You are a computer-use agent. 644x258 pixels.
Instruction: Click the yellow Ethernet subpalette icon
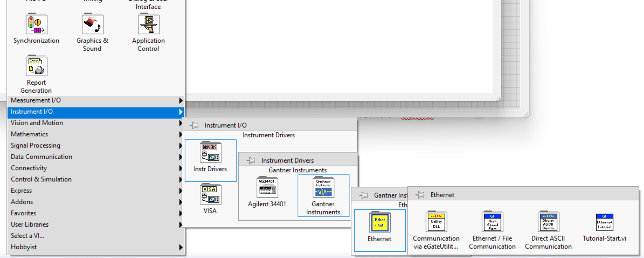click(379, 222)
